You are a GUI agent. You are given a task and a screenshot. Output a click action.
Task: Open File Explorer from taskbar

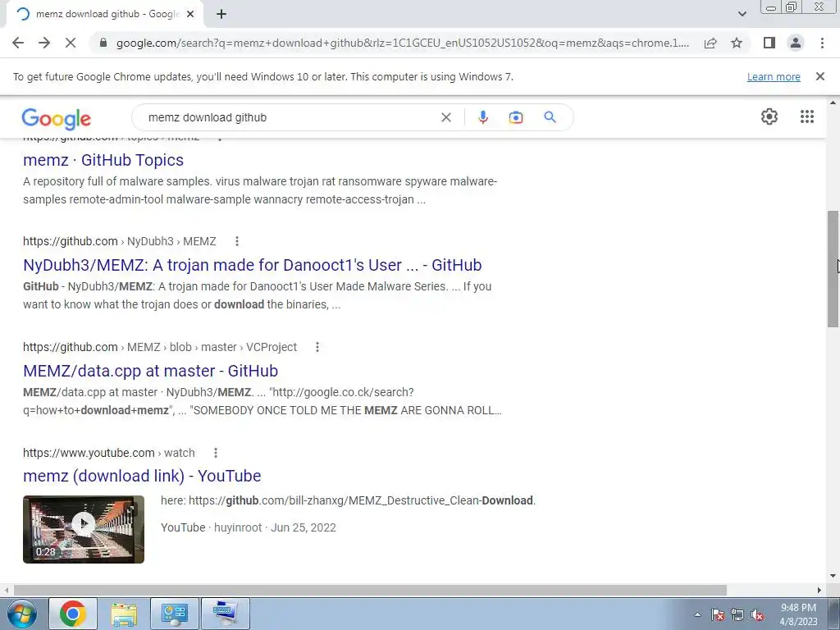(124, 614)
